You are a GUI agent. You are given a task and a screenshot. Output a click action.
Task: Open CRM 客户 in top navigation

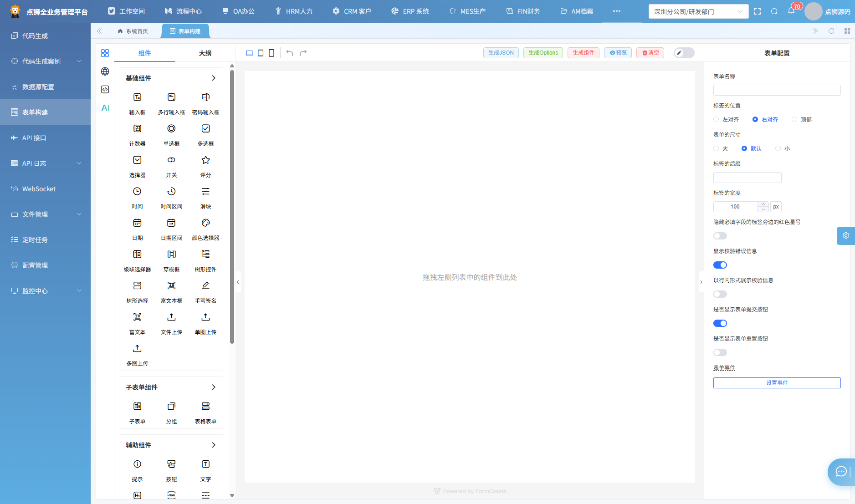pos(352,11)
